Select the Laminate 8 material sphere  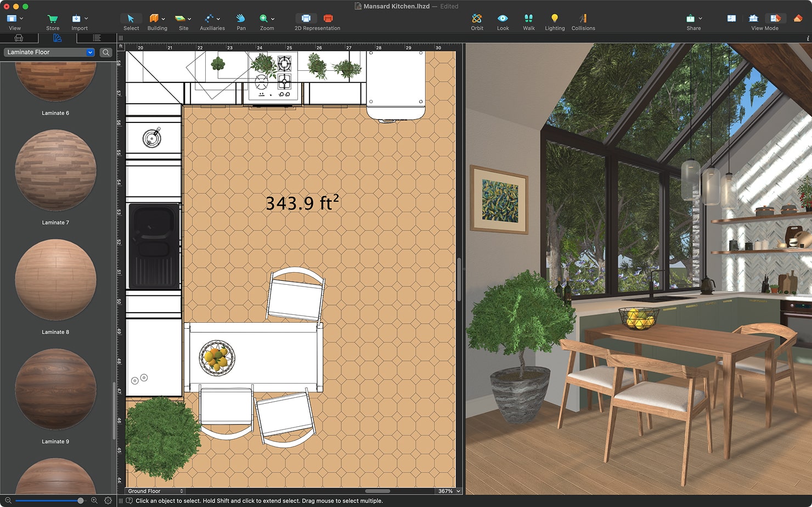pyautogui.click(x=55, y=280)
